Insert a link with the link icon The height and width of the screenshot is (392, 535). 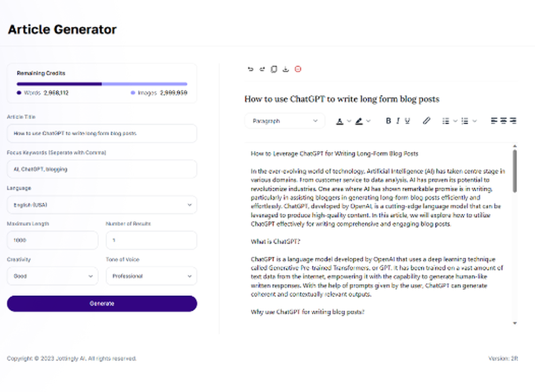pyautogui.click(x=426, y=121)
